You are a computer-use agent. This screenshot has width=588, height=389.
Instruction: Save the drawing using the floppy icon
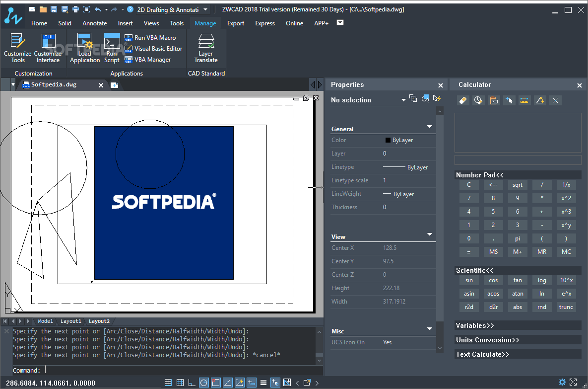point(54,9)
